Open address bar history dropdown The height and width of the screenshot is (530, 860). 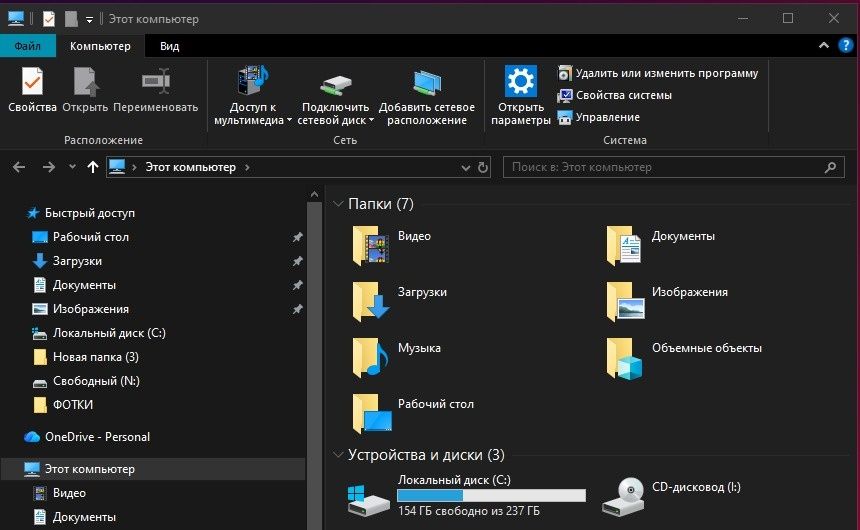point(466,167)
